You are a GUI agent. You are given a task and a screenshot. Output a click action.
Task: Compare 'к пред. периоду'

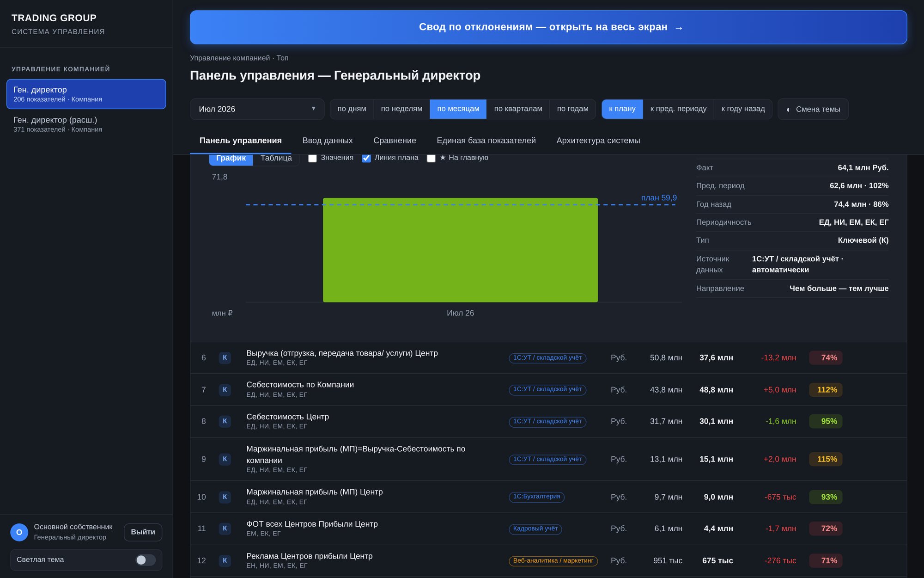[x=678, y=109]
